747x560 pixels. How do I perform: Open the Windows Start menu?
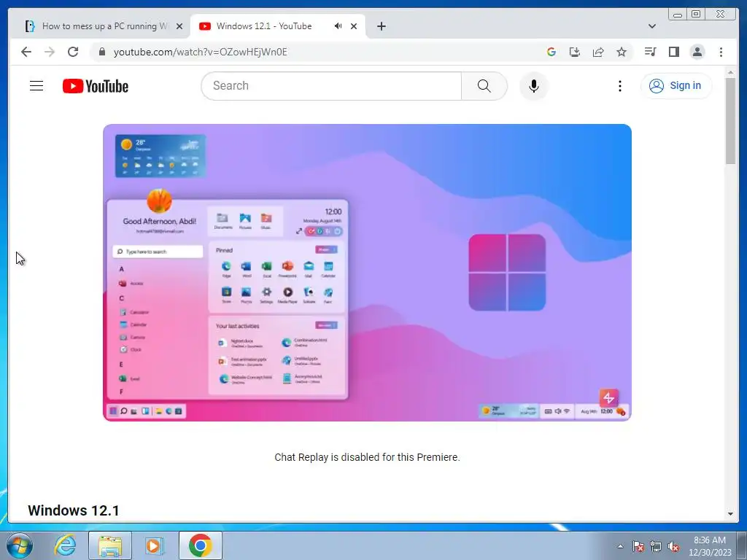[x=19, y=545]
